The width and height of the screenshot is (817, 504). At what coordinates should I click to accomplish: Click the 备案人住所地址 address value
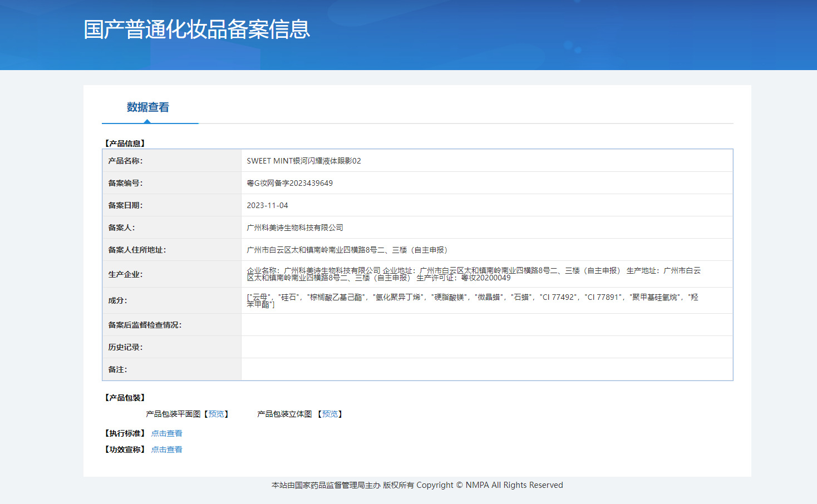(347, 250)
